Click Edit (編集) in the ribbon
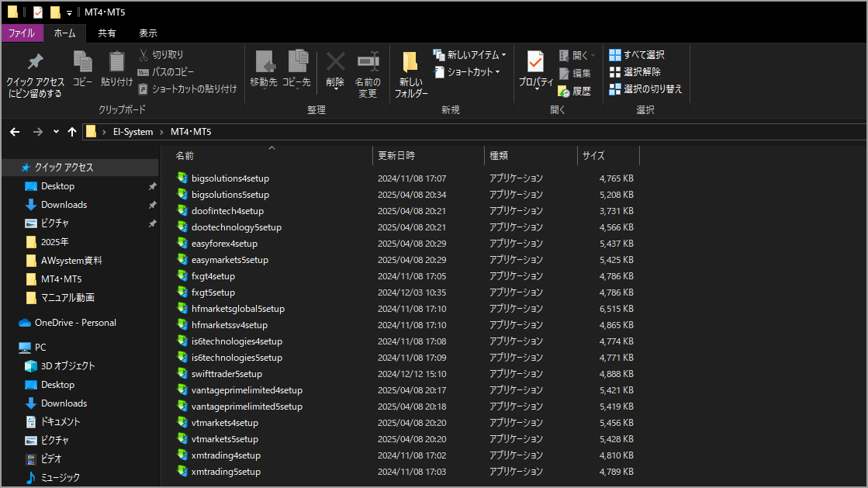The width and height of the screenshot is (868, 488). [575, 73]
